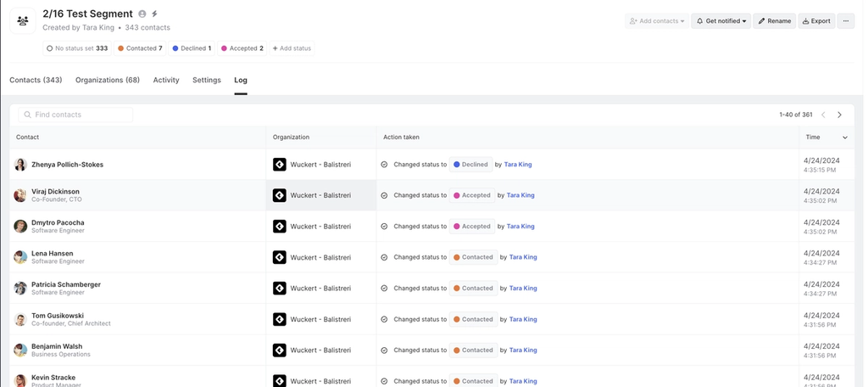Switch to the Contacts (343) tab
Screen dimensions: 868x387
pyautogui.click(x=36, y=80)
